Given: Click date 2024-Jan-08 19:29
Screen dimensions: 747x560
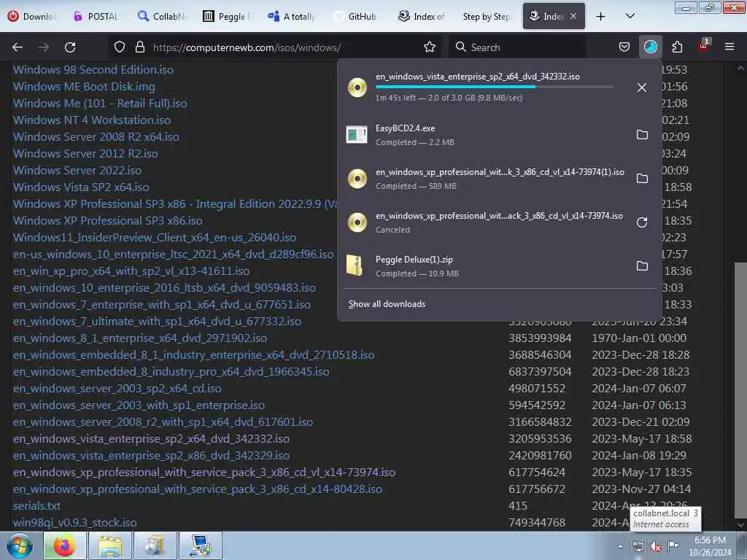Looking at the screenshot, I should click(x=639, y=456).
